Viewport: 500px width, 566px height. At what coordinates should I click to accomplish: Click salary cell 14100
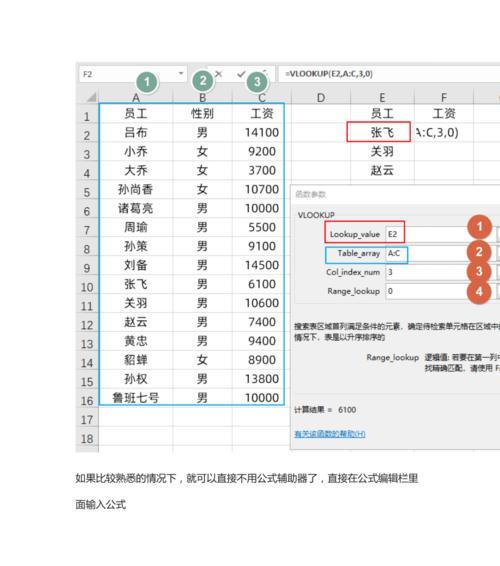[x=262, y=132]
